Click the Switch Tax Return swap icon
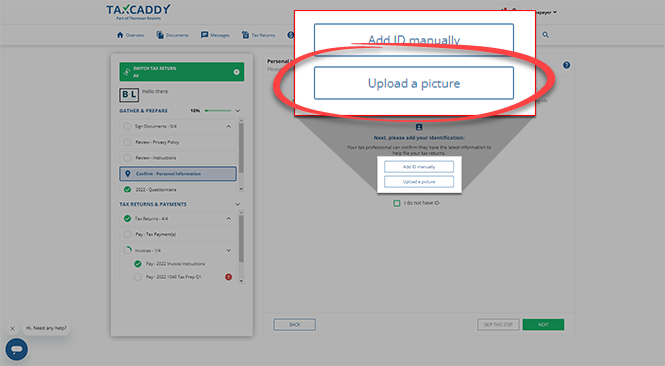The height and width of the screenshot is (366, 665). pyautogui.click(x=126, y=72)
